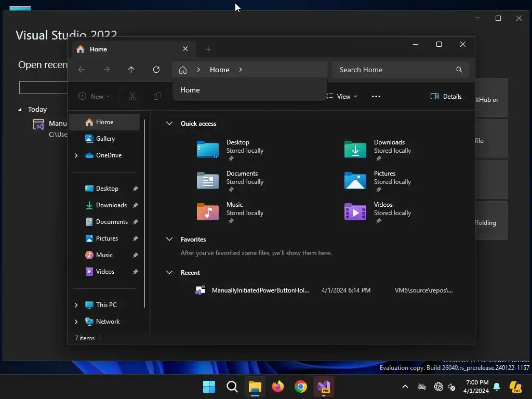Image resolution: width=532 pixels, height=399 pixels.
Task: Open taskbar Search
Action: point(232,387)
